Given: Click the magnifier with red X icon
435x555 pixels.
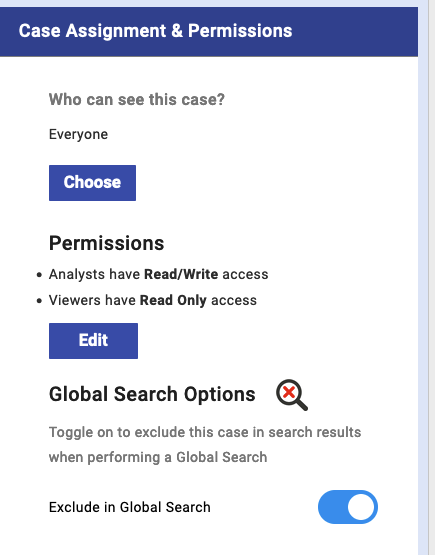Looking at the screenshot, I should click(292, 395).
